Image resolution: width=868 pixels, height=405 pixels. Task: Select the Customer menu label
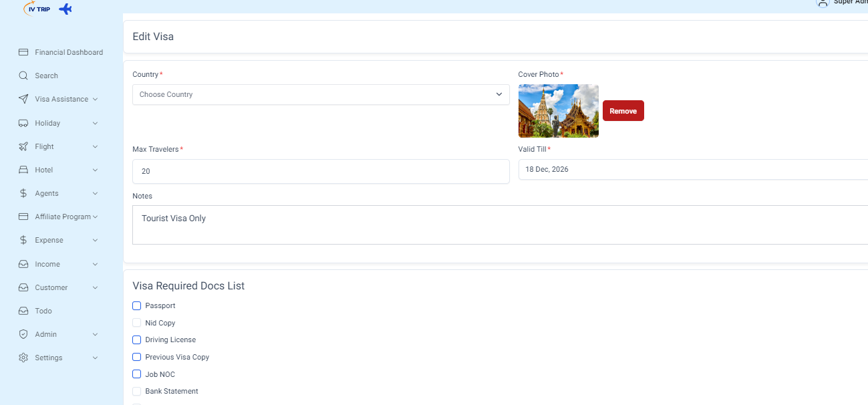tap(51, 287)
